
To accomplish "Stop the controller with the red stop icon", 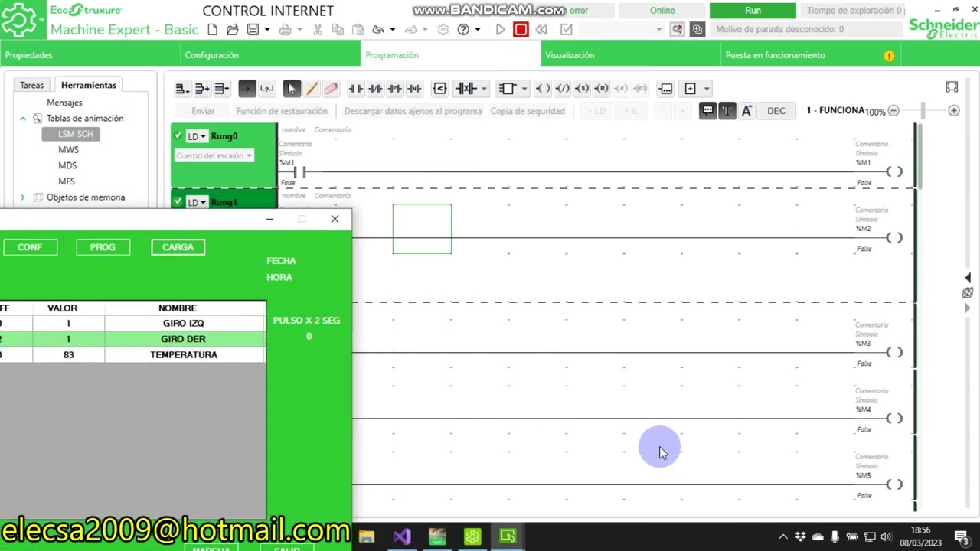I will click(521, 30).
